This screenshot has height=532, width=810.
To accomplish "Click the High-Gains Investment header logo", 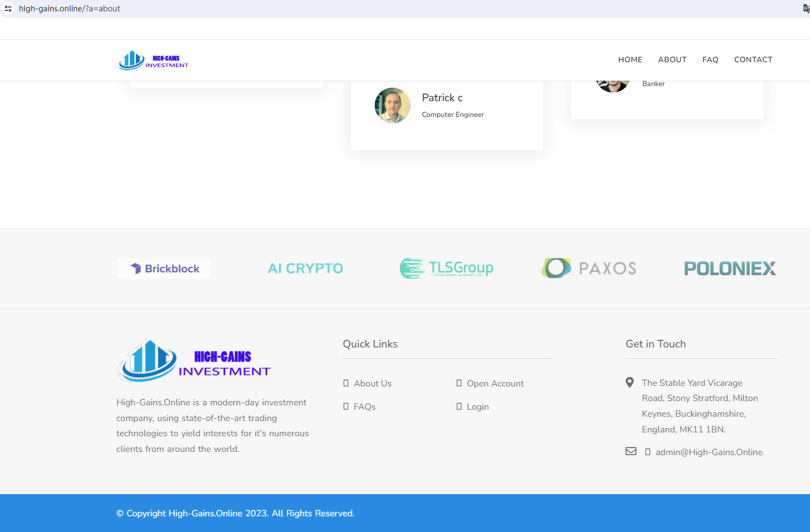I will (153, 60).
